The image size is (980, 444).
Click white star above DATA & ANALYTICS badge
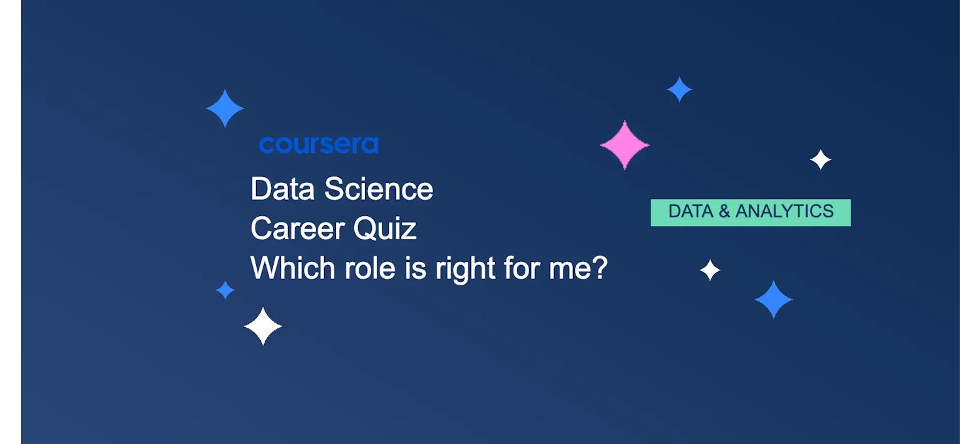click(821, 159)
